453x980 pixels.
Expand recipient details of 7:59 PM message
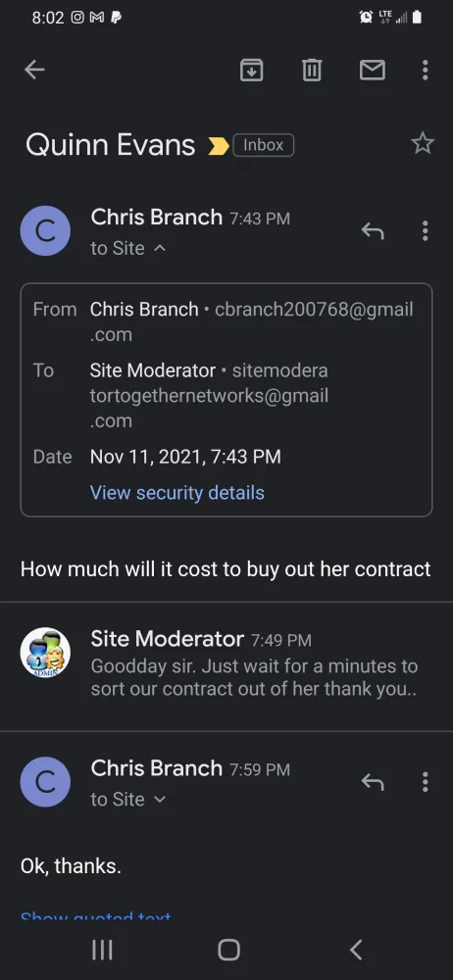(x=160, y=800)
